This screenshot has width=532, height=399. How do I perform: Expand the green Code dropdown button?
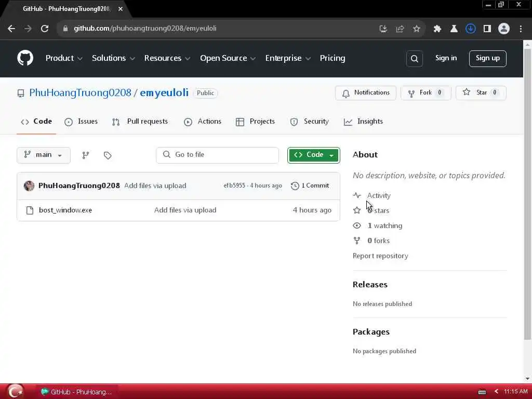313,155
